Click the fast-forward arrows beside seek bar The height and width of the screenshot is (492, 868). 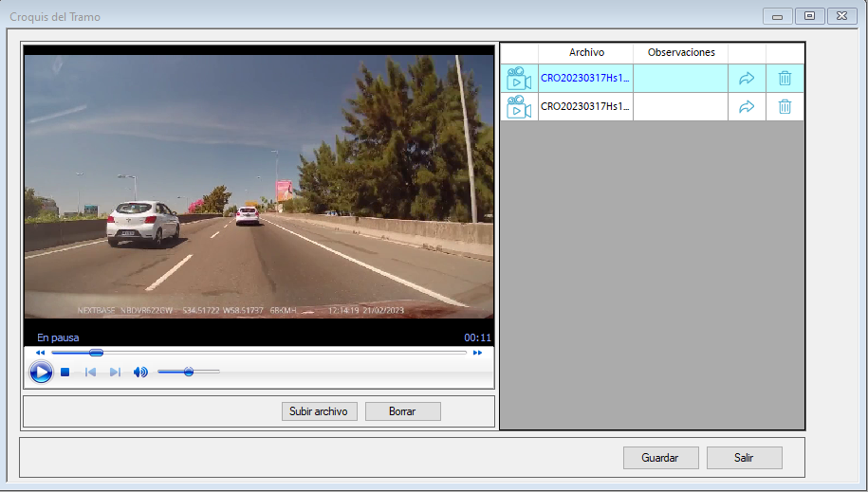click(x=477, y=353)
